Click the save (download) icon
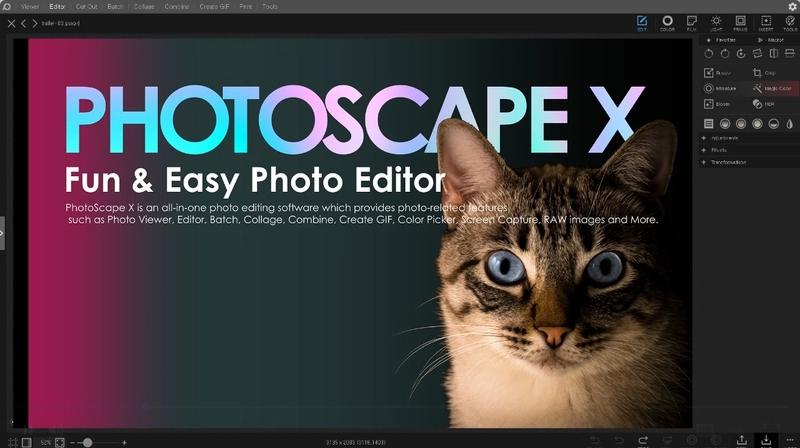 point(766,440)
